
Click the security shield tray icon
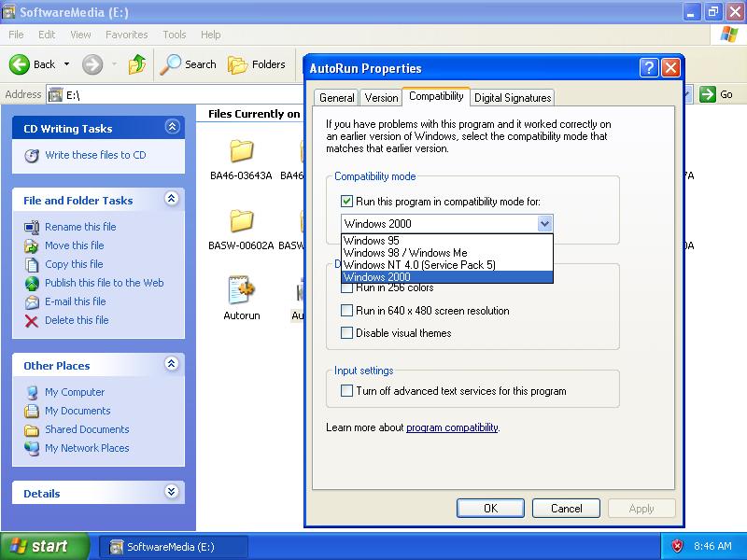677,546
